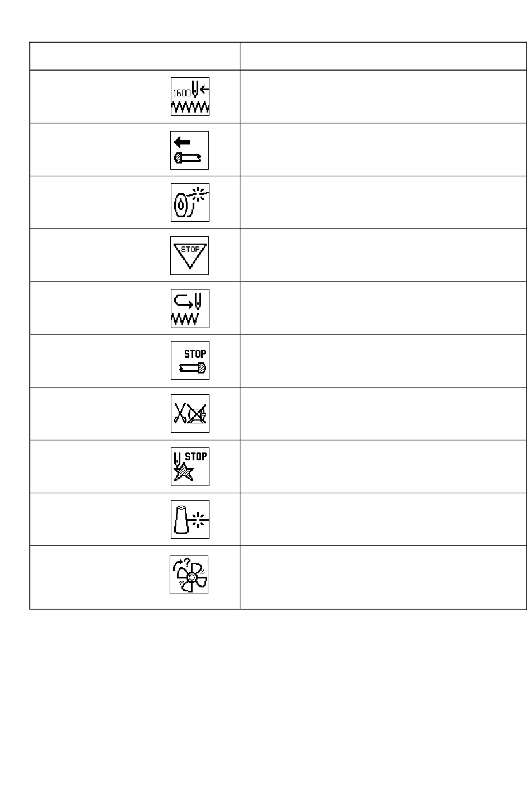Screen dimensions: 532x789
Task: Click the 1600 needle zigzag stitch icon
Action: pos(190,96)
